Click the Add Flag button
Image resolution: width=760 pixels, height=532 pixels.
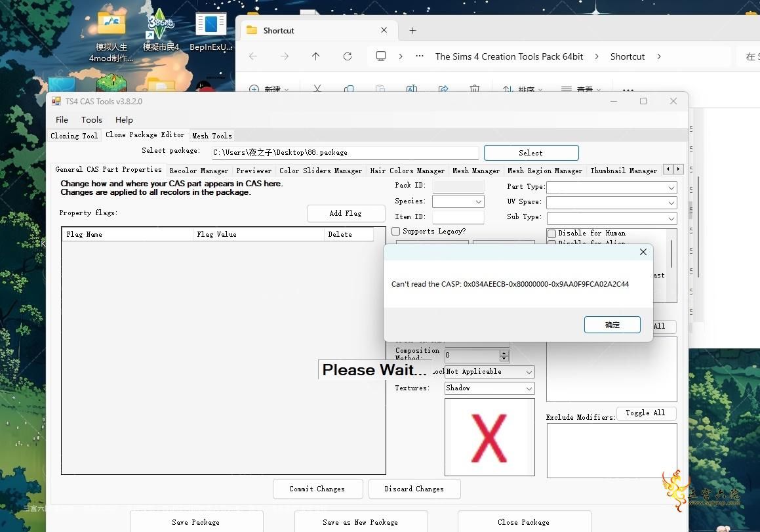346,213
